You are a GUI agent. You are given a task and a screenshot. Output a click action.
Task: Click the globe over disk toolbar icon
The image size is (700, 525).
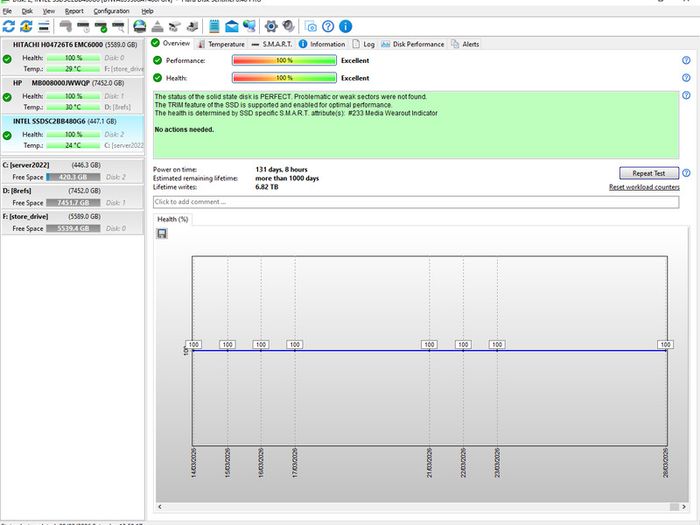tap(140, 26)
